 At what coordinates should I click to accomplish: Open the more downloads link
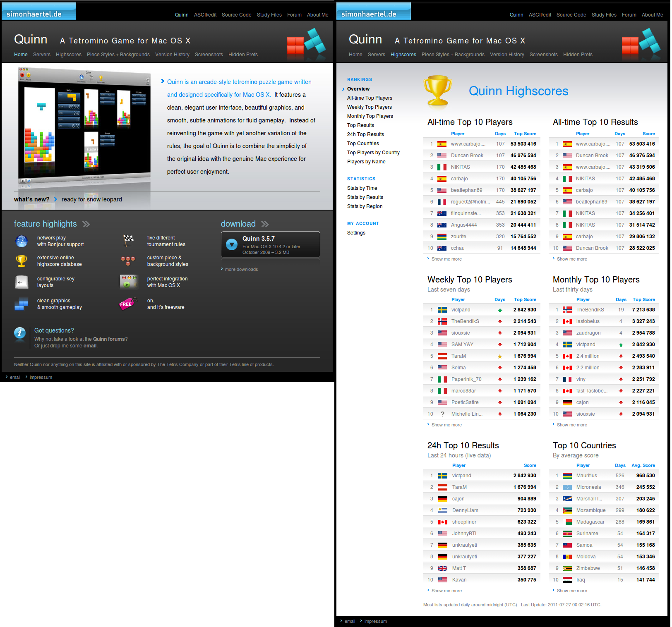241,269
